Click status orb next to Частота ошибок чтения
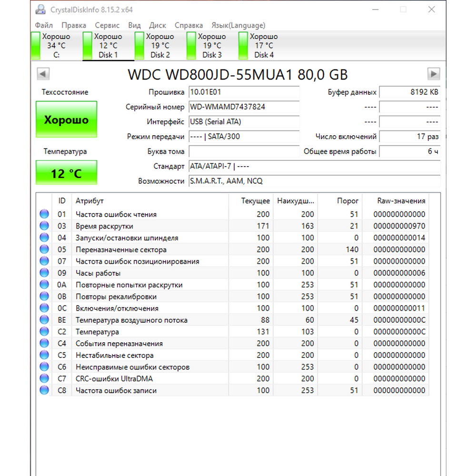 click(44, 214)
